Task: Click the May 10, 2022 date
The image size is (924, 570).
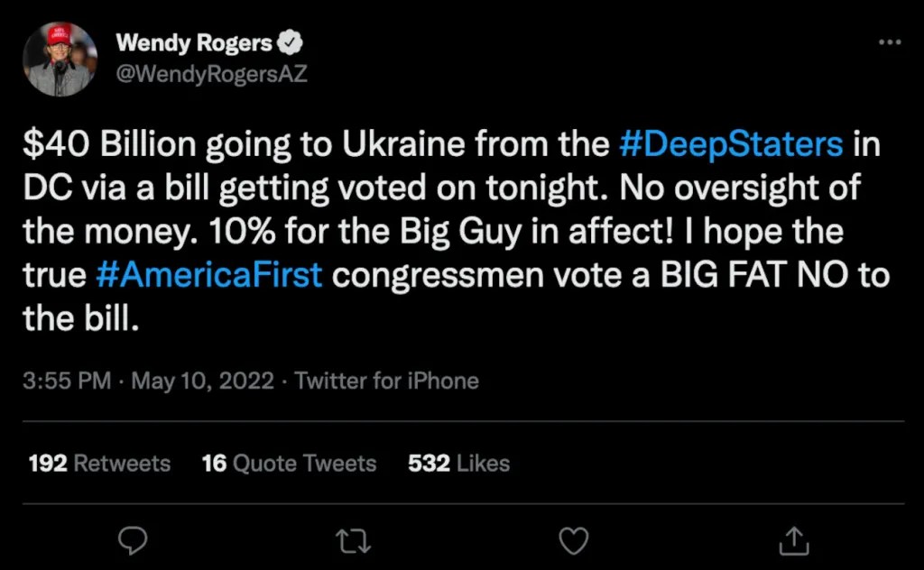Action: [202, 381]
